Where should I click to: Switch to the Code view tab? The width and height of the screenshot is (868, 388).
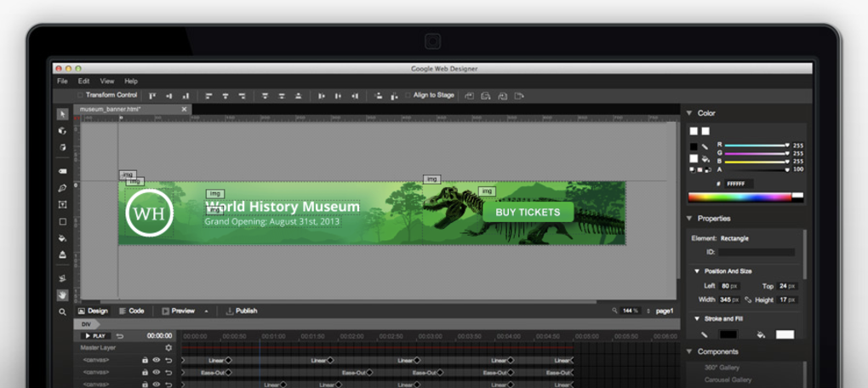point(131,311)
